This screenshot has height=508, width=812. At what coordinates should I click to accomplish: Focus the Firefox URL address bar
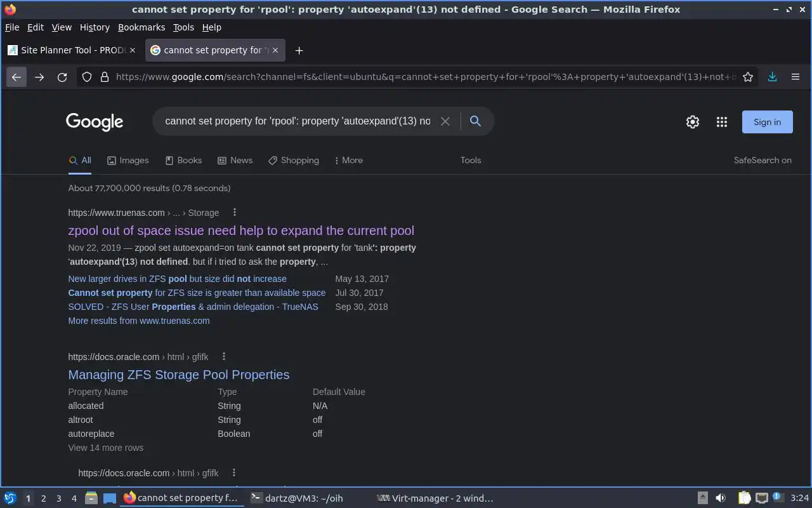click(425, 77)
